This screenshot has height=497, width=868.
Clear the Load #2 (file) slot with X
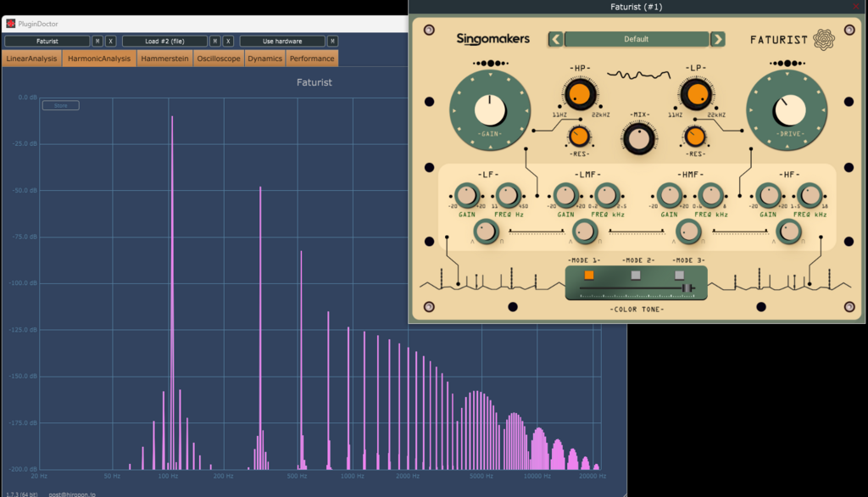(x=228, y=41)
